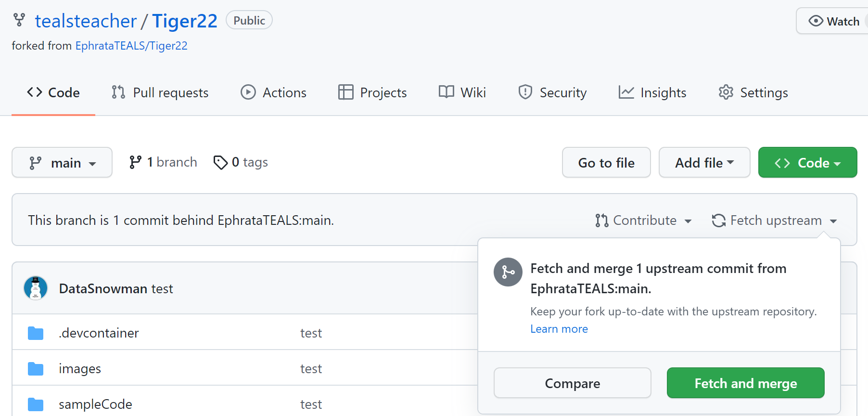Open the .devcontainer folder
The width and height of the screenshot is (868, 416).
point(99,333)
